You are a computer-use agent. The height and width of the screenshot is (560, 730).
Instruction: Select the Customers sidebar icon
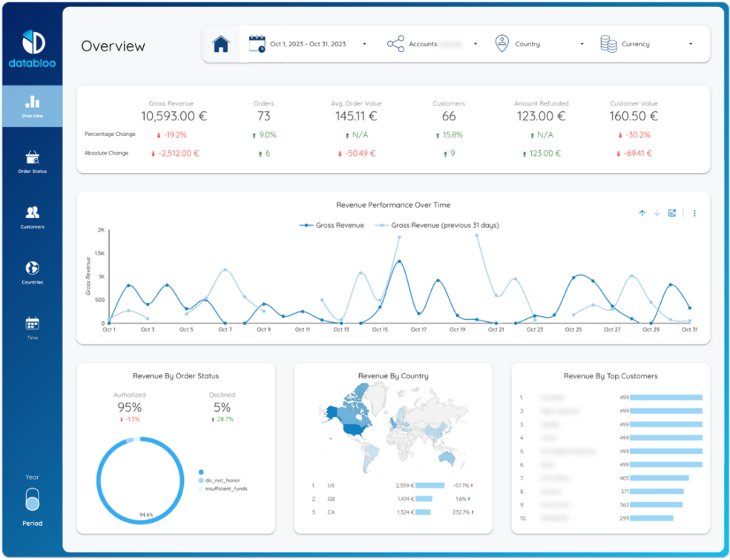click(x=32, y=215)
